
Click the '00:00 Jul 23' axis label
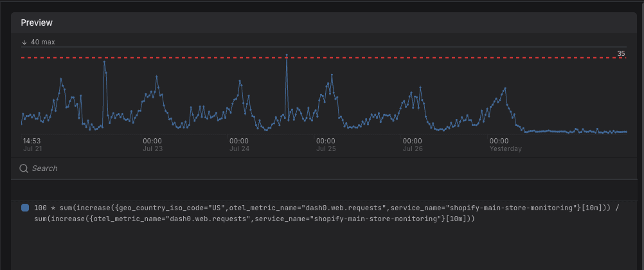[152, 145]
